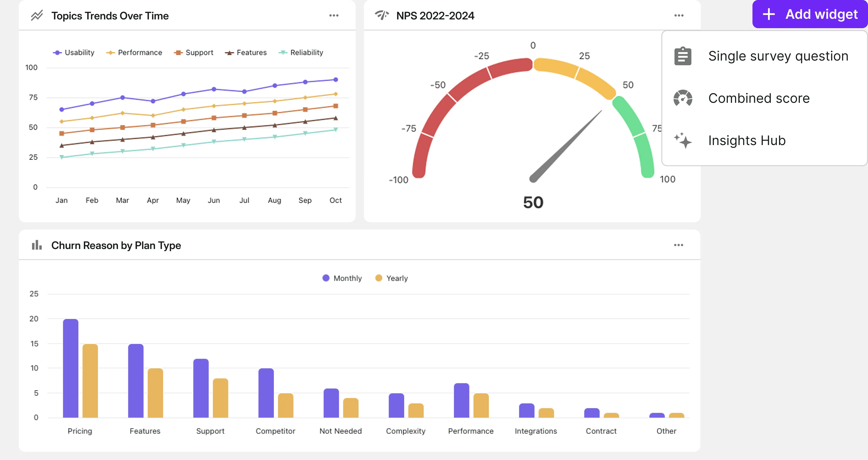868x460 pixels.
Task: Click the Yearly bar for Pricing
Action: [90, 381]
